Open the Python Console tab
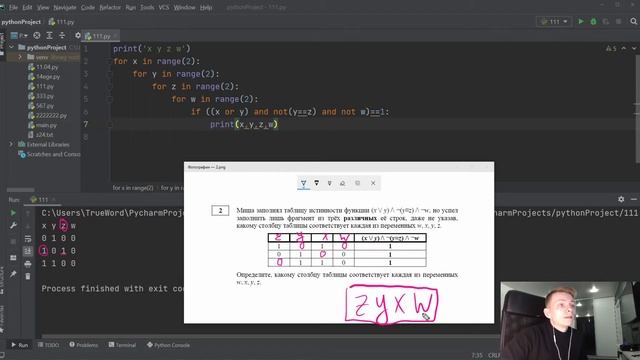 168,345
